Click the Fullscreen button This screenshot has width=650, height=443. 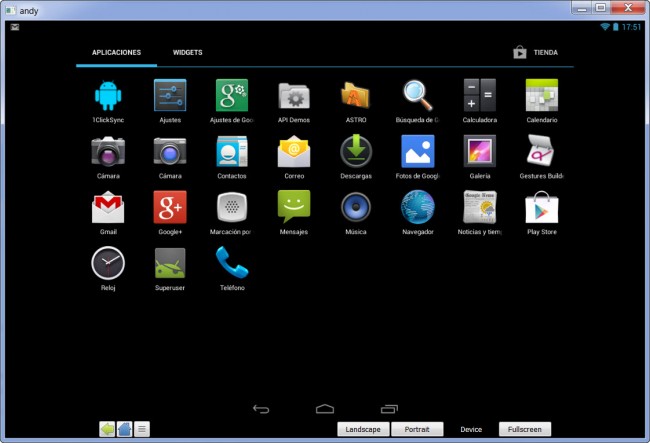coord(525,429)
